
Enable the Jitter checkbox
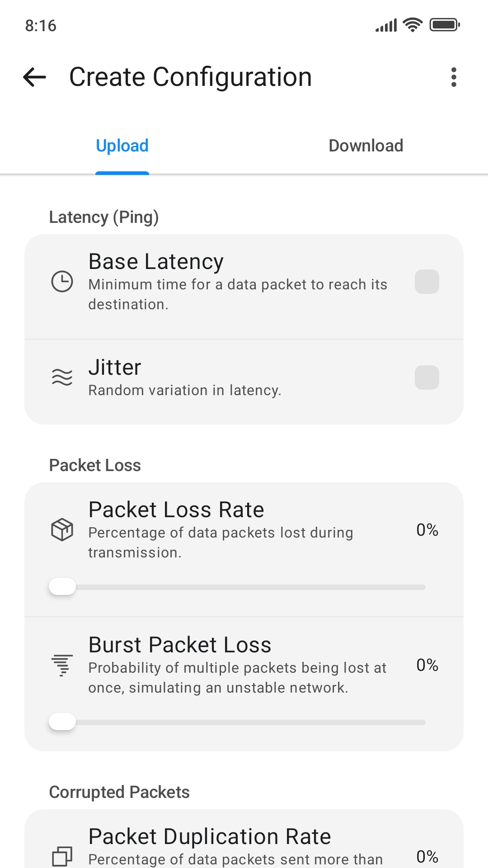[x=427, y=377]
